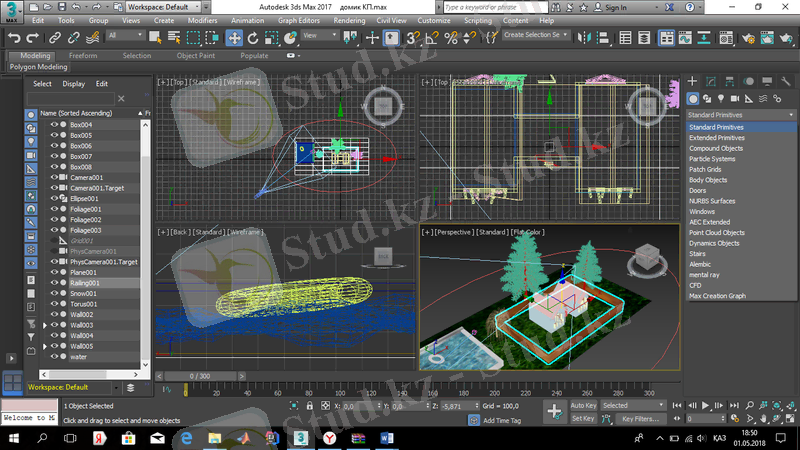Open the Selected key filter dropdown

[634, 406]
